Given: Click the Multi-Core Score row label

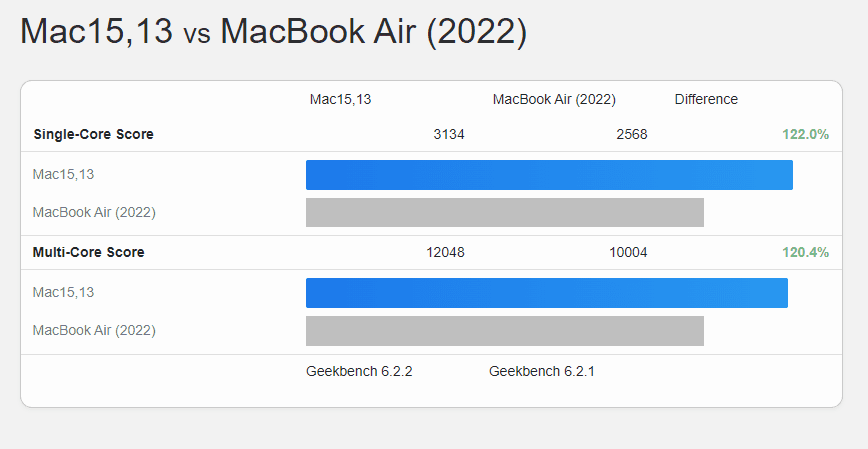Looking at the screenshot, I should click(88, 252).
